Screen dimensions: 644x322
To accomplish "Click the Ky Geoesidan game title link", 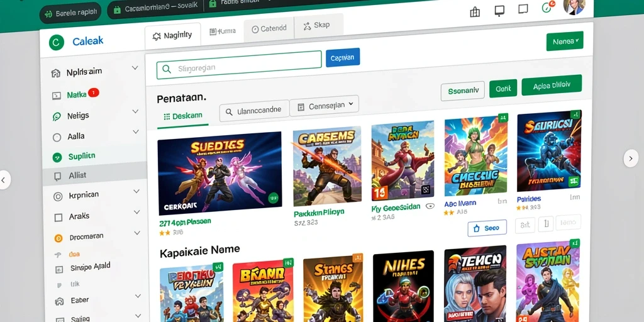I will (x=396, y=208).
